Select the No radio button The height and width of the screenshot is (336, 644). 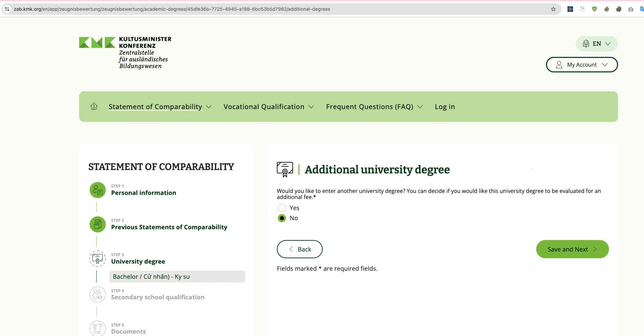282,218
